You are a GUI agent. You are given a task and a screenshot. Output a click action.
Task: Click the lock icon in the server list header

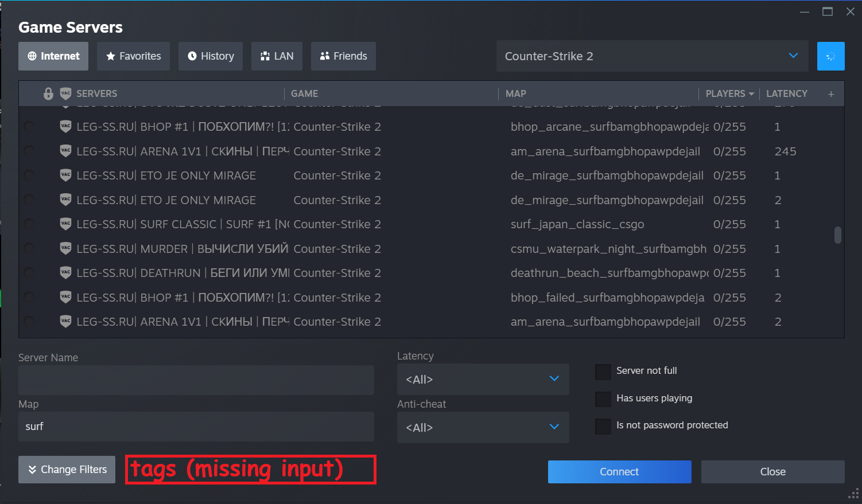click(x=48, y=93)
